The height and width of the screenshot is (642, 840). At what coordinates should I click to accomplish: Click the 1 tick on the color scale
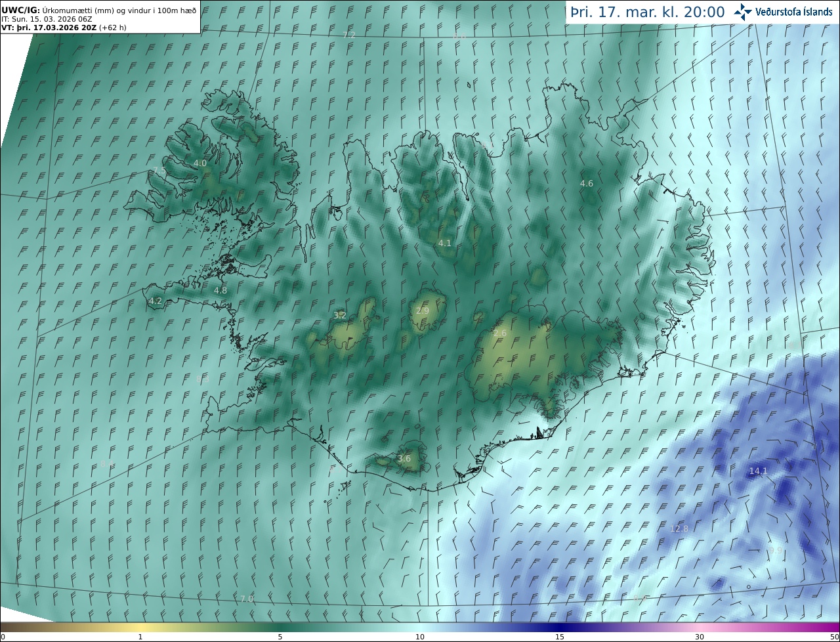tap(140, 637)
